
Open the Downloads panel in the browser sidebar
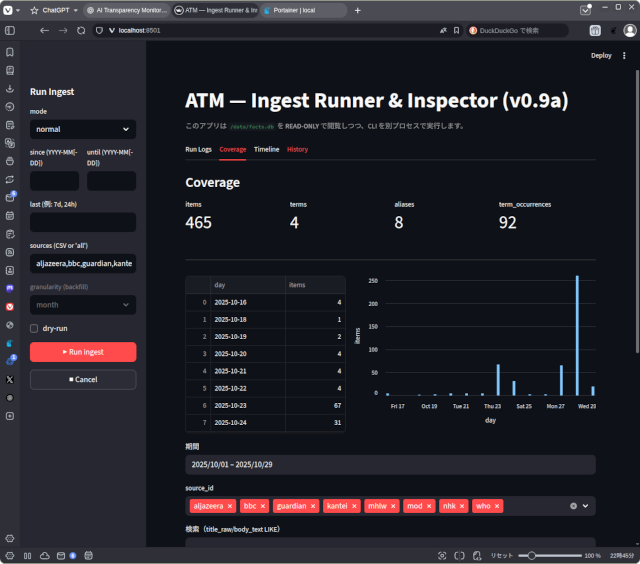tap(10, 88)
